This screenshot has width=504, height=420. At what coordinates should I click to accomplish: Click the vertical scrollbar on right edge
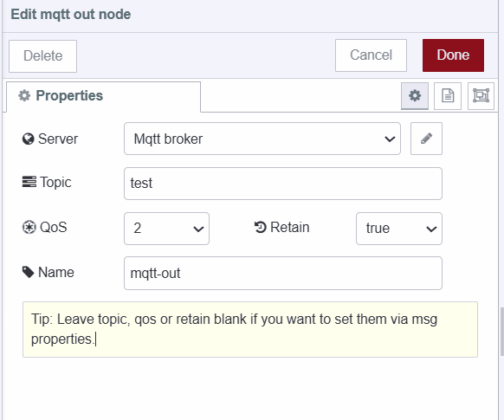501,332
